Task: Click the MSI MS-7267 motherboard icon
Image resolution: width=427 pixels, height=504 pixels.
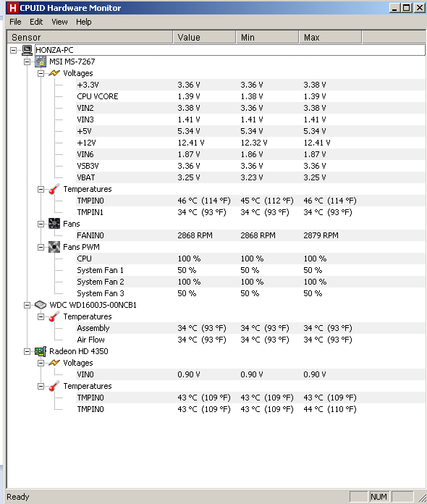Action: point(41,62)
